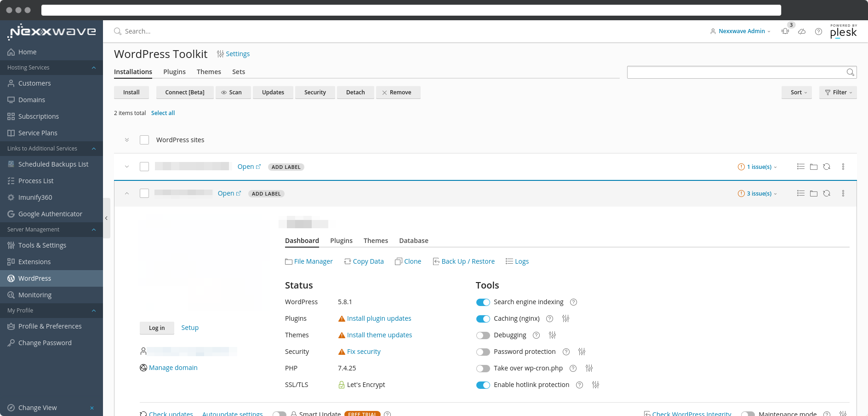Open the notifications bell icon
The width and height of the screenshot is (868, 416).
[x=785, y=31]
